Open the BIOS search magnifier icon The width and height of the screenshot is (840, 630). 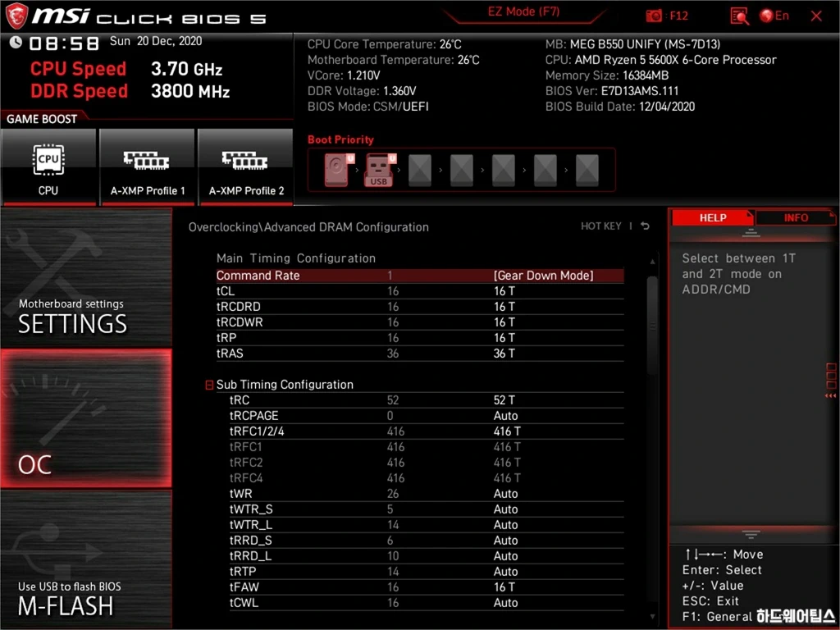[739, 16]
